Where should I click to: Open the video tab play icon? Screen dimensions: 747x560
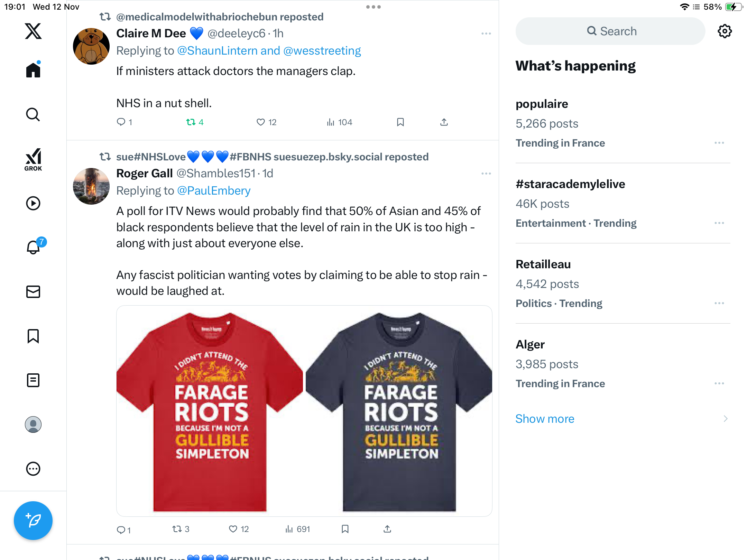coord(33,203)
